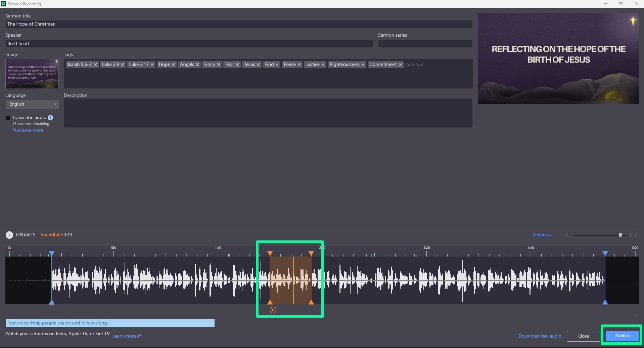644x348 pixels.
Task: Click the Close button
Action: 583,336
